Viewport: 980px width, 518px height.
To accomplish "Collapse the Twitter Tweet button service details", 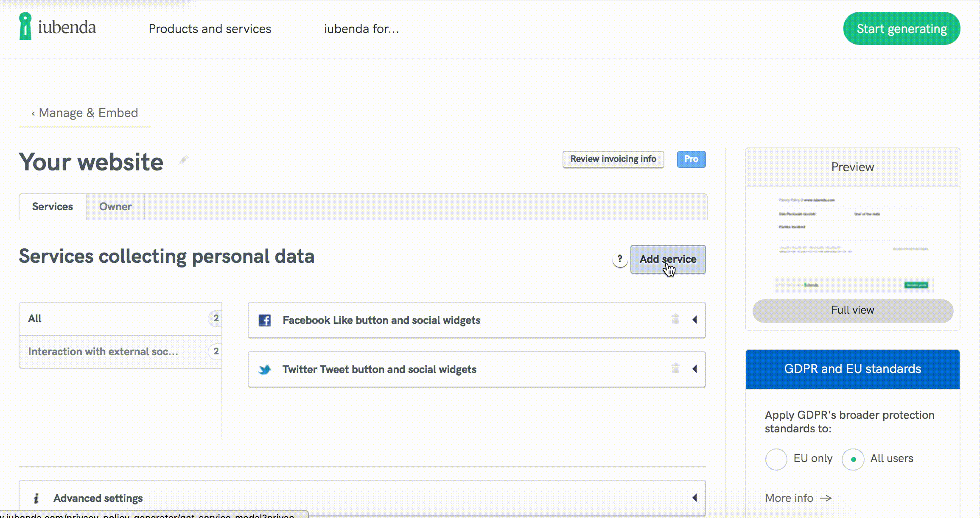I will pos(695,369).
